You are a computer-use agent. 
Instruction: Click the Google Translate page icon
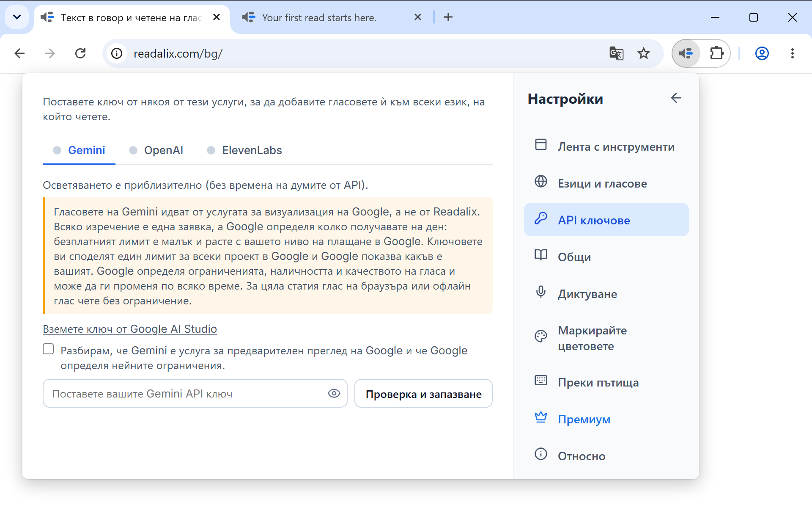click(616, 53)
